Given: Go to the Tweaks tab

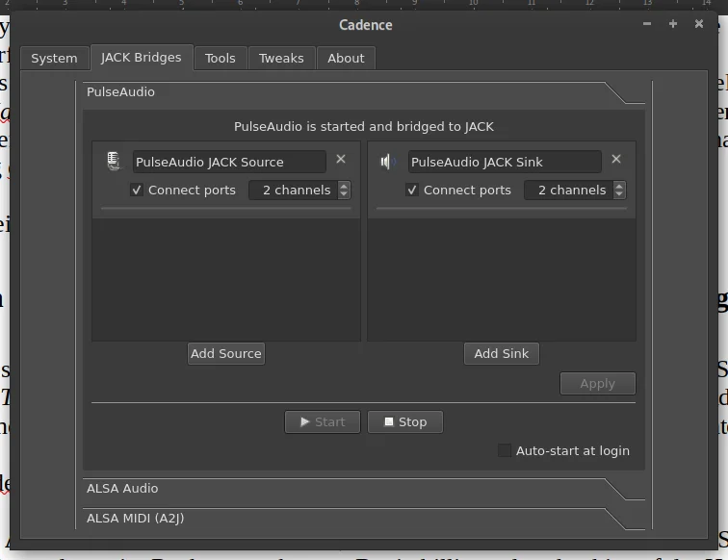Looking at the screenshot, I should [x=281, y=59].
